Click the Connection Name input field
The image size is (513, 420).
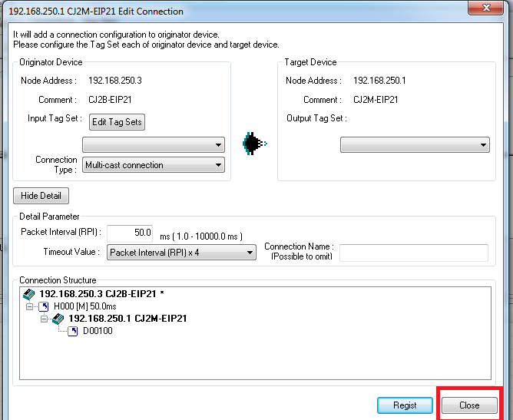(x=414, y=253)
